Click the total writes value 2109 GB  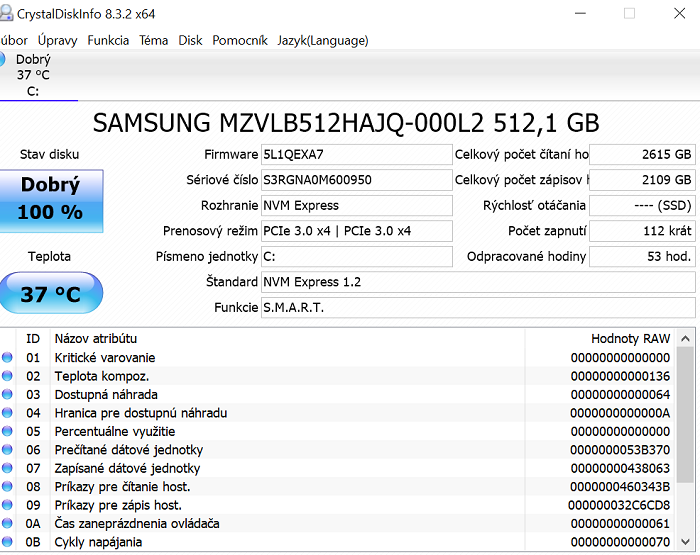tap(642, 180)
